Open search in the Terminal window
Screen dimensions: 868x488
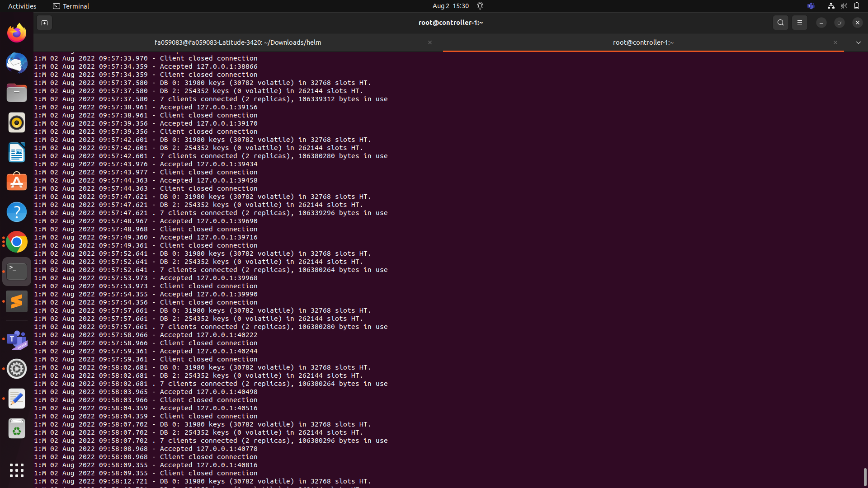coord(780,22)
